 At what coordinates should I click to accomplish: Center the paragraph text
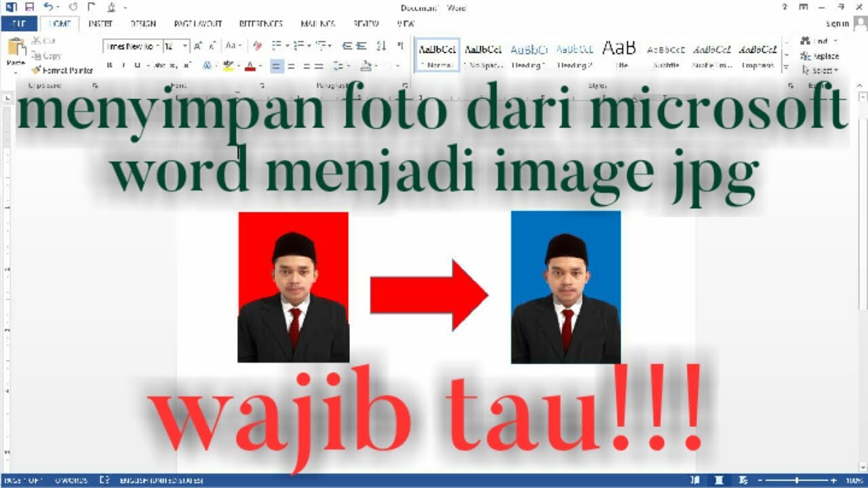pos(292,66)
